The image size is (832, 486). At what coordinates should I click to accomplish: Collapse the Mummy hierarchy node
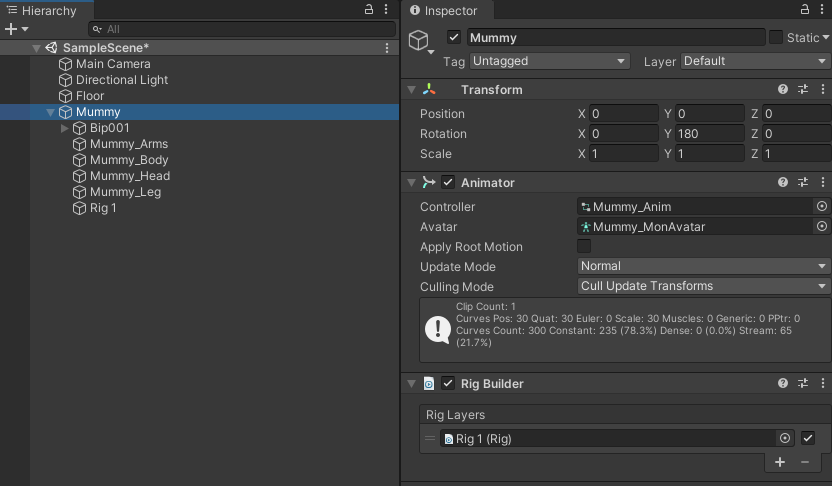pyautogui.click(x=50, y=112)
